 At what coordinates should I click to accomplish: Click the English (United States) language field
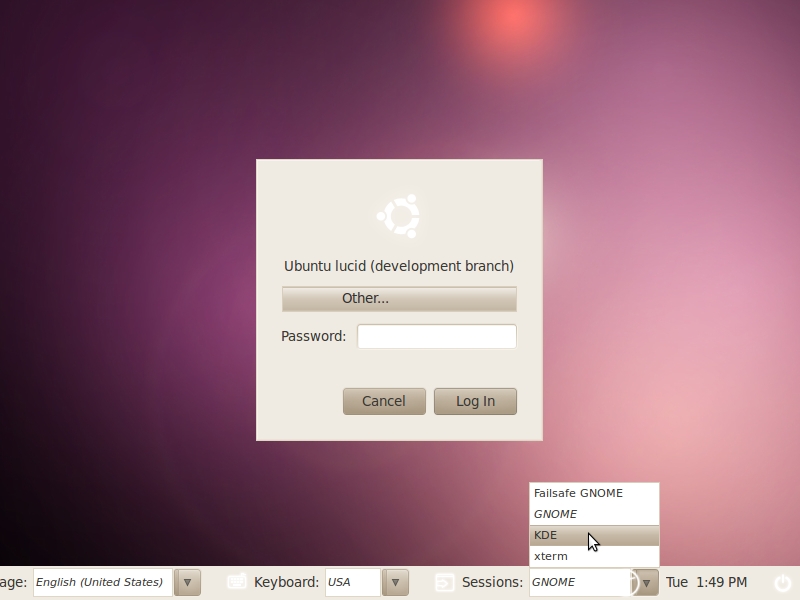point(103,582)
